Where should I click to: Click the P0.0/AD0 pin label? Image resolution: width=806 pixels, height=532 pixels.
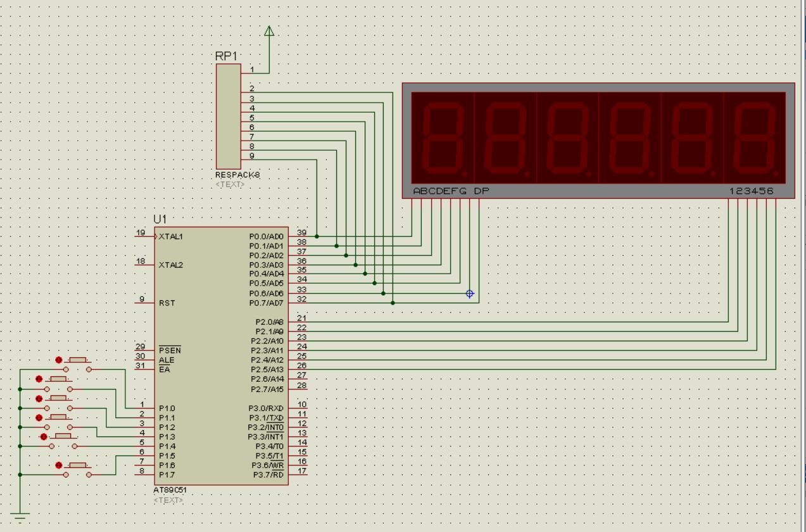tap(267, 236)
